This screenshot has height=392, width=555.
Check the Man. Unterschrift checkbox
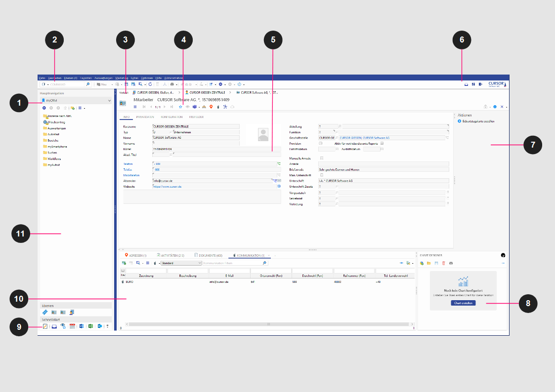[322, 175]
